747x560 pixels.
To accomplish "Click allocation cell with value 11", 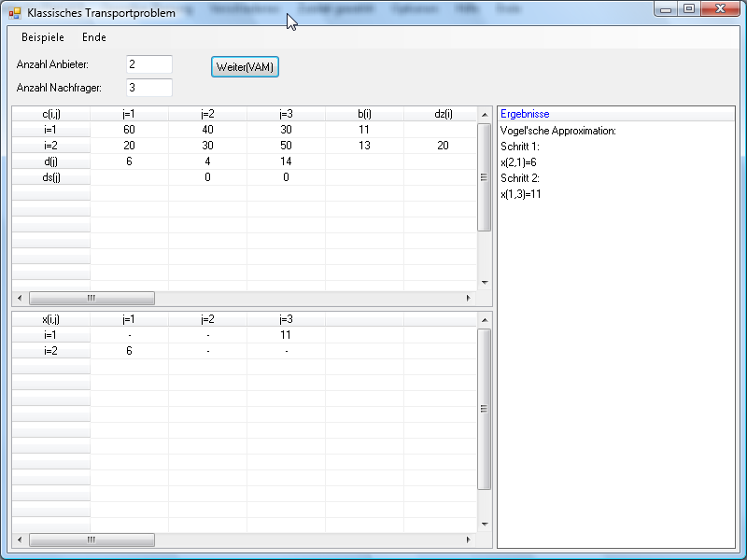I will point(286,335).
